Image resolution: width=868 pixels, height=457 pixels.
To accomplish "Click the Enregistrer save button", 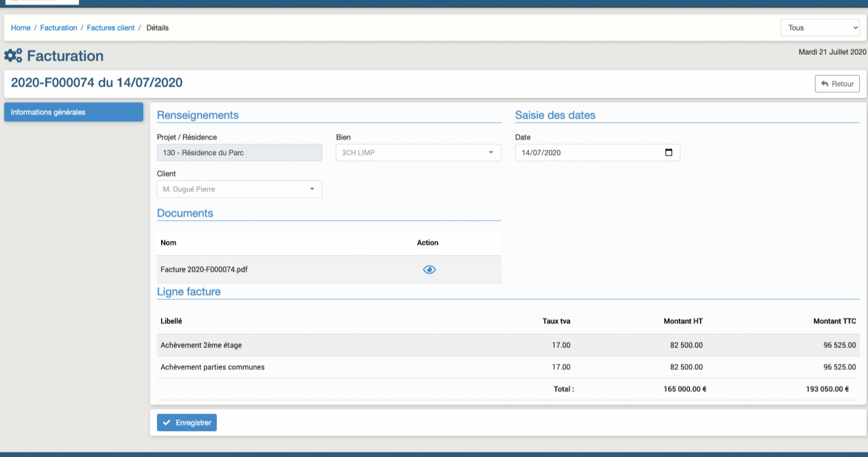I will (187, 423).
